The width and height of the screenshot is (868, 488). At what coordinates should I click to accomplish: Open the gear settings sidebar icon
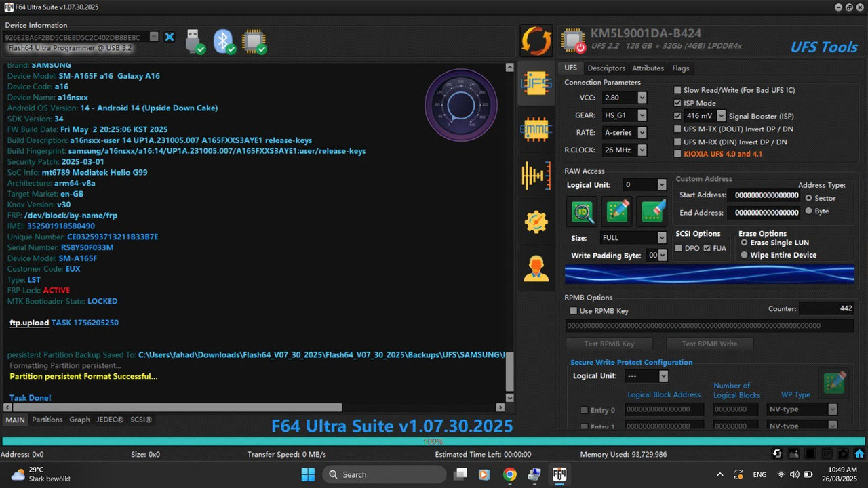(x=536, y=222)
